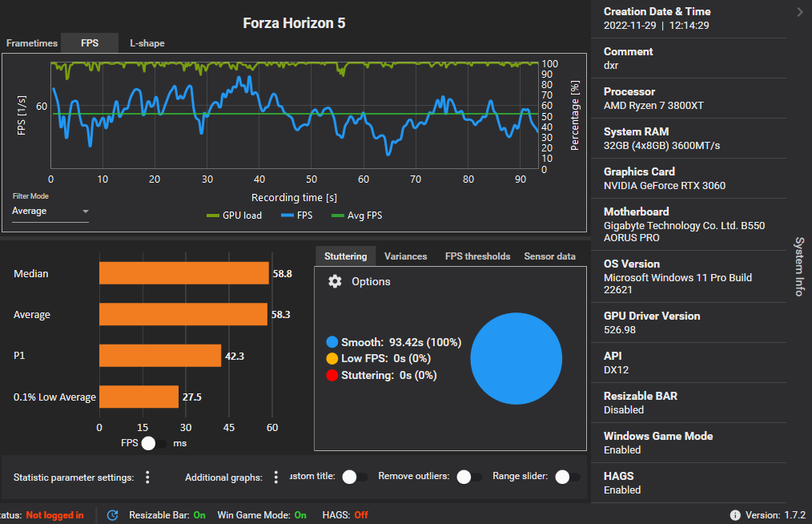Switch to the L-shape tab
Viewport: 812px width, 524px height.
147,43
